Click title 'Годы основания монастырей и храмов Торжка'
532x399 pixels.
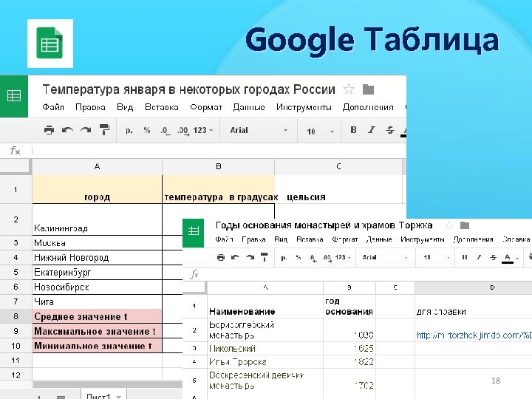point(324,225)
